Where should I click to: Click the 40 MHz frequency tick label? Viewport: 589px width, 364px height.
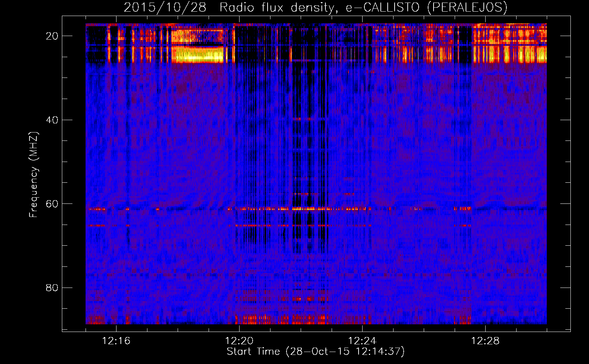[52, 120]
